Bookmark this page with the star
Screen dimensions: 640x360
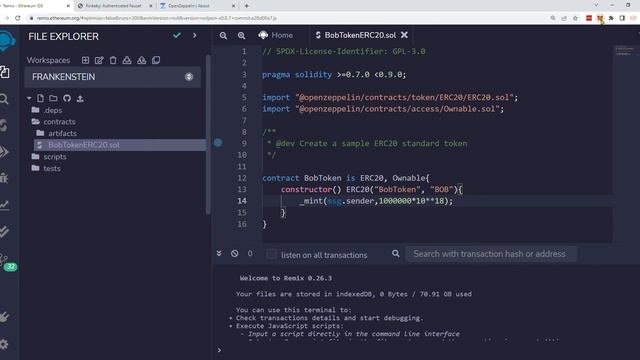tap(575, 18)
